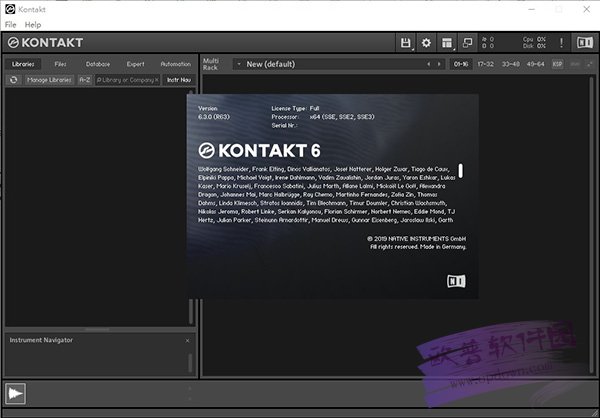Click the NI logo on the About splash

pos(456,281)
